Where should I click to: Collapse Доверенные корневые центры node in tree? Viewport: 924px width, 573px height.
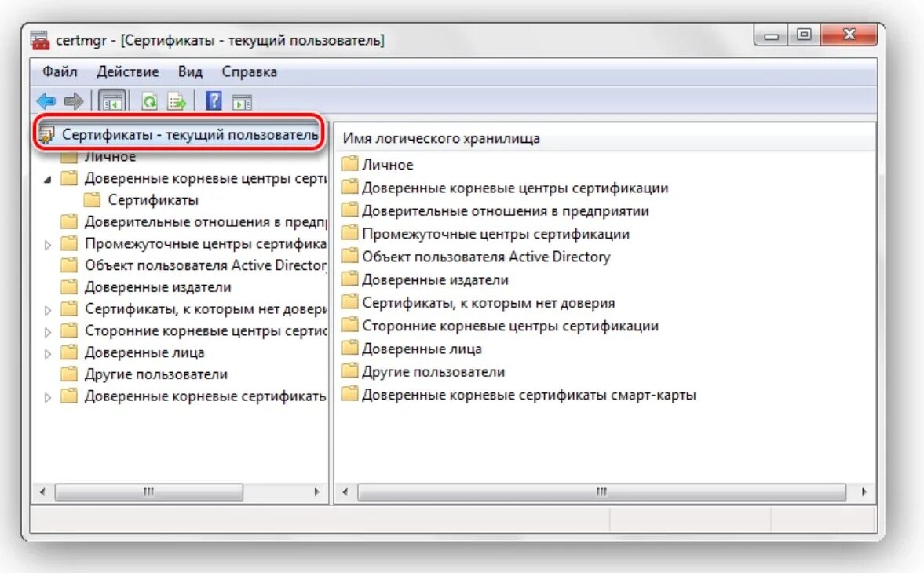(48, 180)
